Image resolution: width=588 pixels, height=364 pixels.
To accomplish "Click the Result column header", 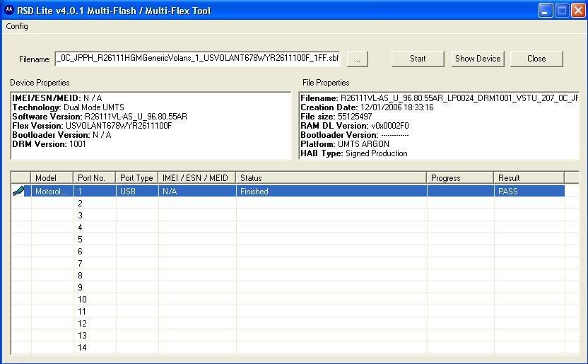I will click(529, 177).
